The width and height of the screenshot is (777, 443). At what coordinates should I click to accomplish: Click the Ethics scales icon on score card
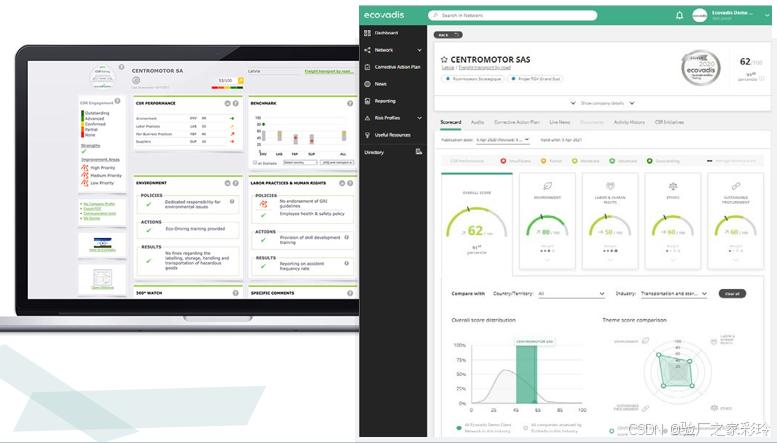coord(673,186)
